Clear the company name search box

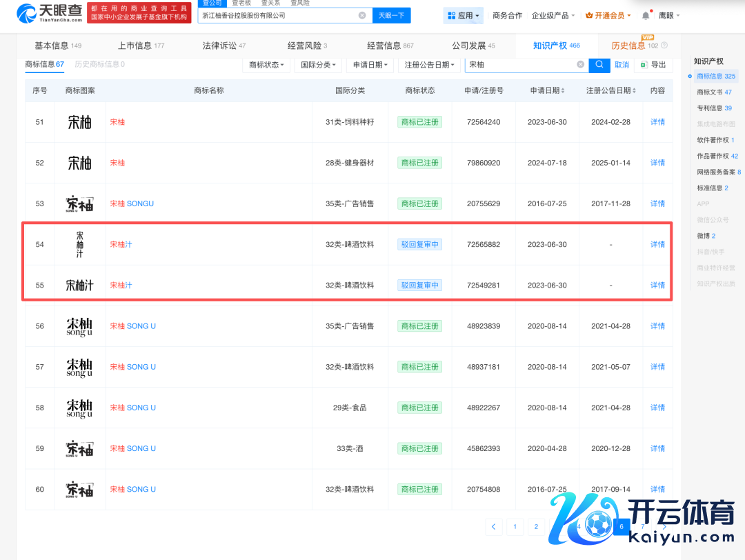[x=362, y=15]
